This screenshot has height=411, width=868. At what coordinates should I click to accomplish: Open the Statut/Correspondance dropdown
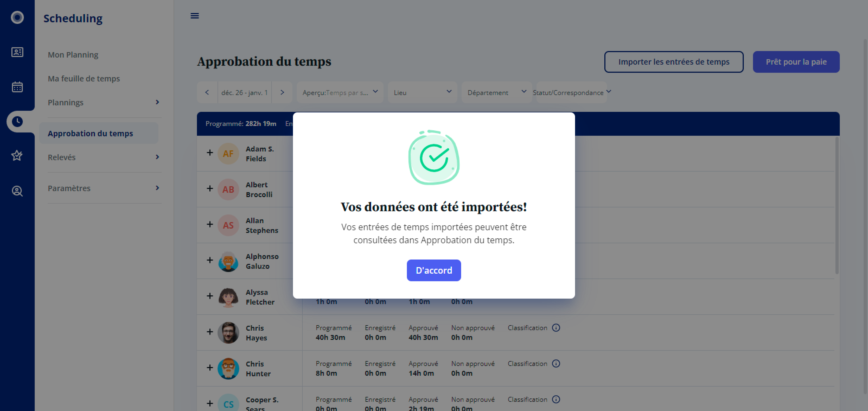(572, 92)
